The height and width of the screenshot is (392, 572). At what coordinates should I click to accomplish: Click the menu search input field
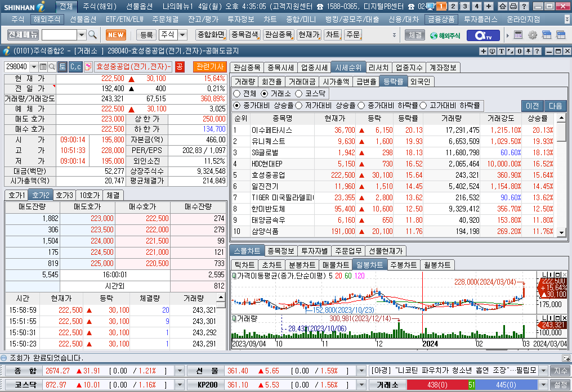[60, 35]
